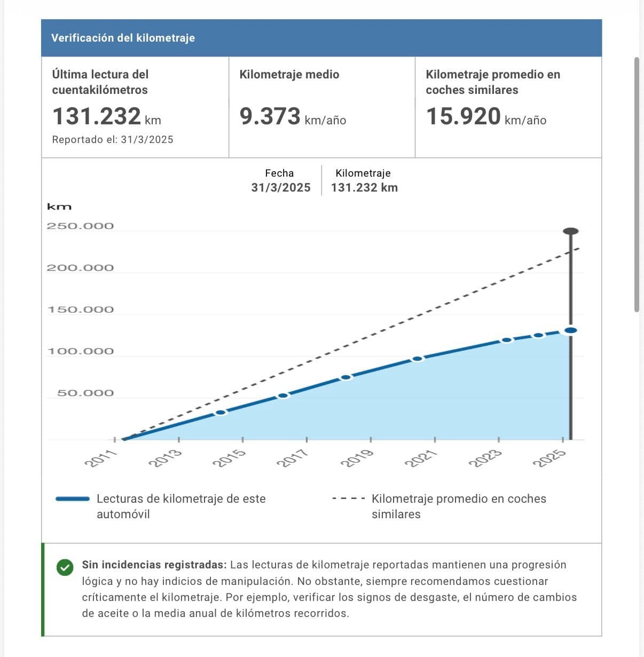Click the blue line legend swatch
This screenshot has width=644, height=657.
[73, 499]
